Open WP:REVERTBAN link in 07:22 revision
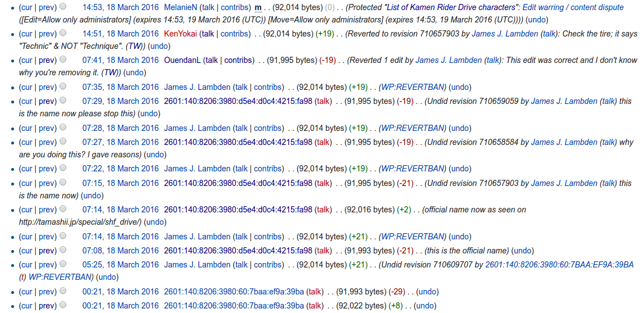 coord(413,169)
